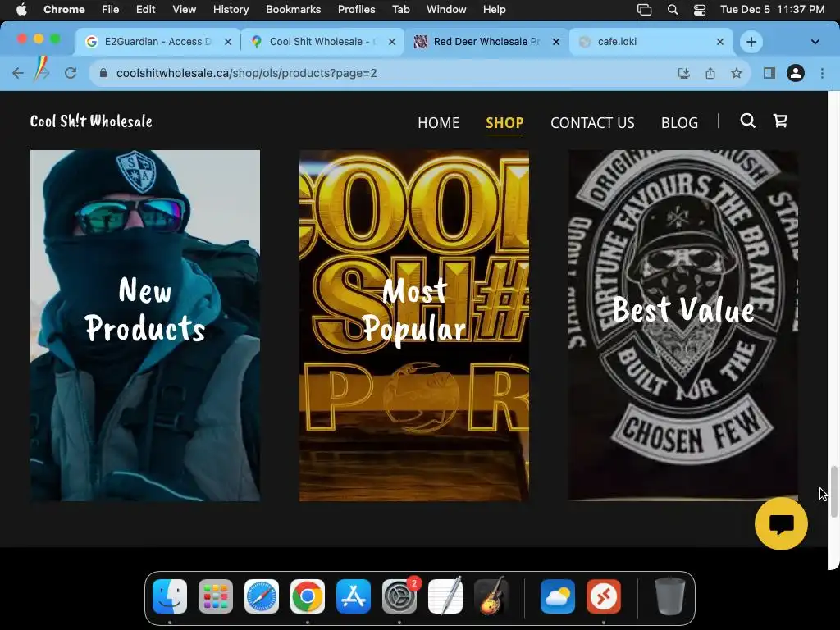Reload the page with the refresh icon
840x630 pixels.
coord(71,73)
